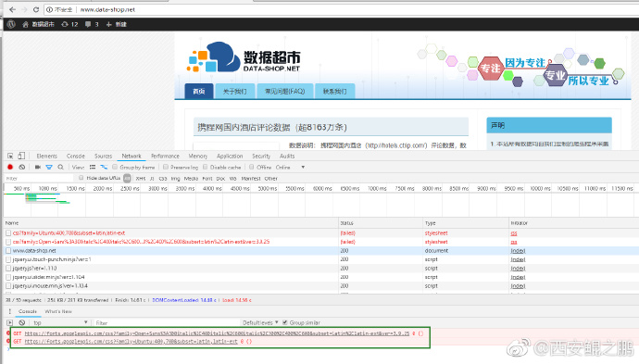Click the capture screenshots camera icon
The width and height of the screenshot is (639, 364).
point(38,167)
